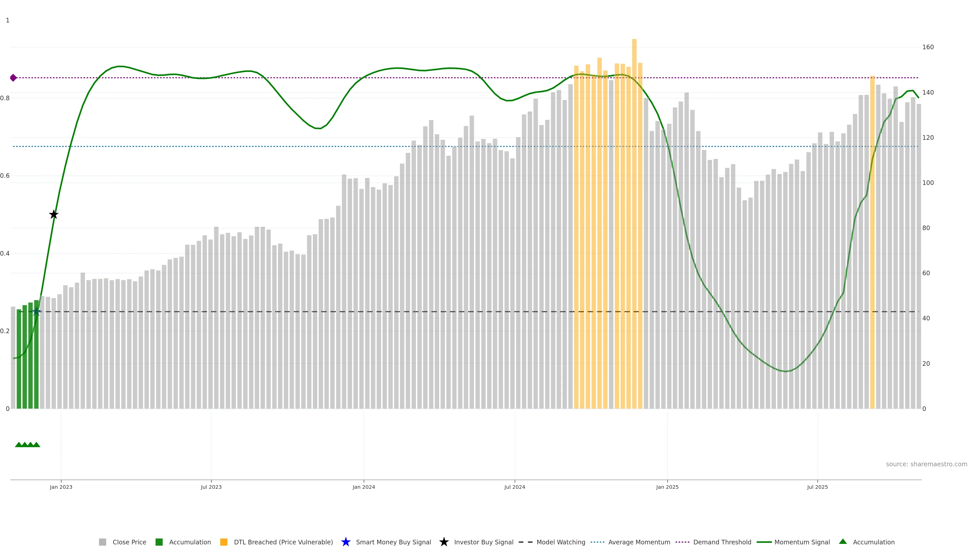Click the green triangle icon in legend
Screen dimensions: 980x551
click(x=843, y=542)
